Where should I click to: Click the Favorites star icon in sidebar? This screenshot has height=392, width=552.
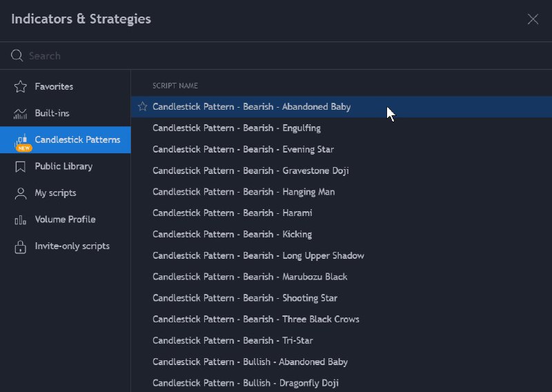pos(21,87)
